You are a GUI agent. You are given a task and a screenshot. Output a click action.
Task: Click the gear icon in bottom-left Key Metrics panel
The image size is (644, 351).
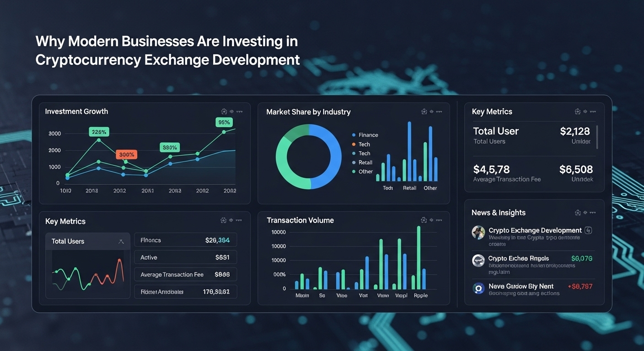click(x=224, y=220)
